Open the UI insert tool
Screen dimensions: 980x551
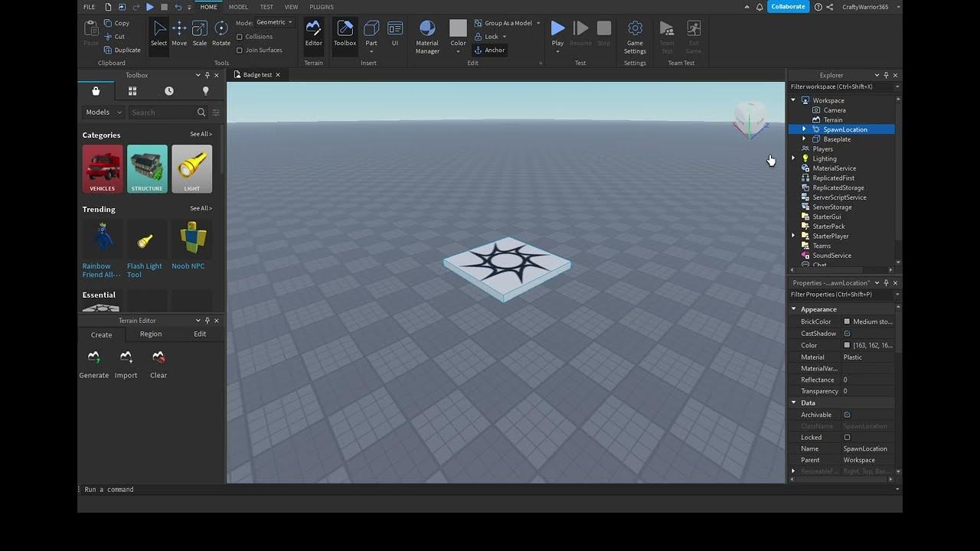(x=395, y=34)
